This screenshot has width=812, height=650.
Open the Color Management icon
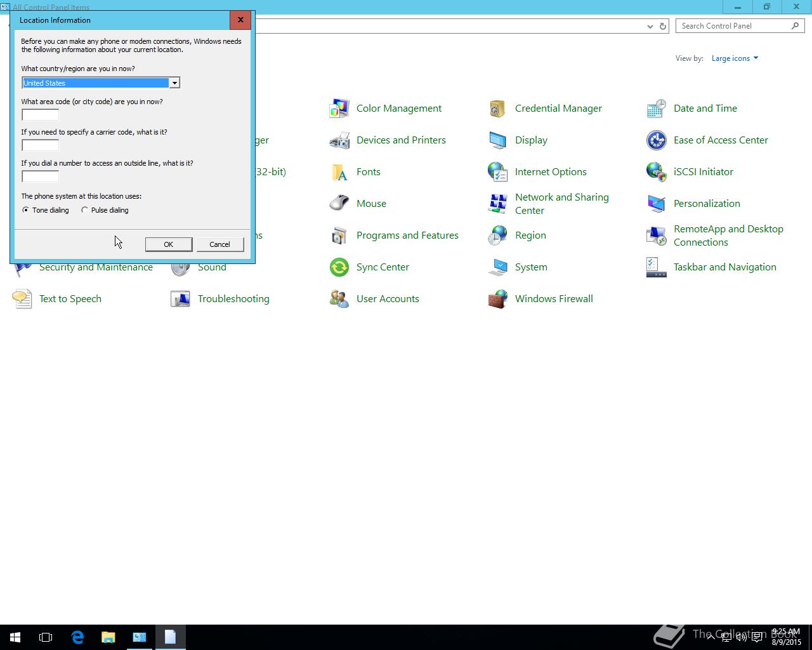(339, 109)
